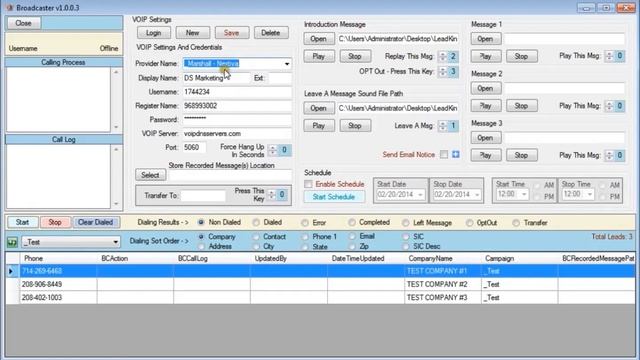Click the Transfer To input field
The height and width of the screenshot is (360, 640).
[x=203, y=196]
